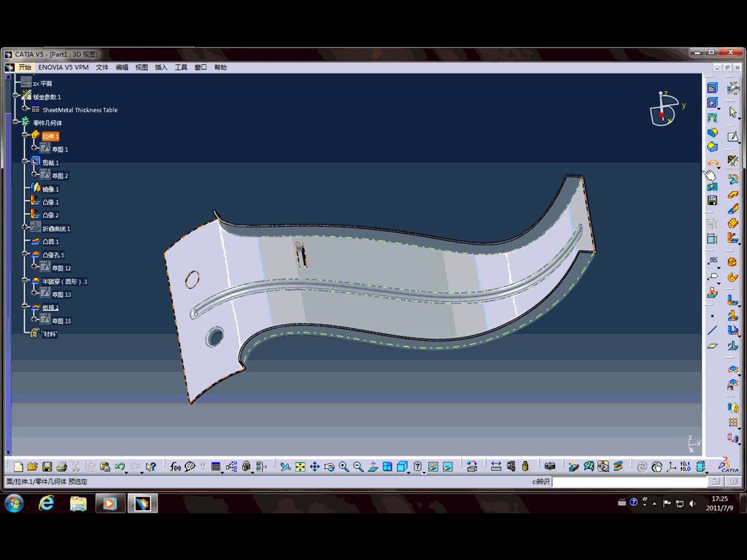Activate the Rotate view tool
This screenshot has height=560, width=747.
click(329, 467)
